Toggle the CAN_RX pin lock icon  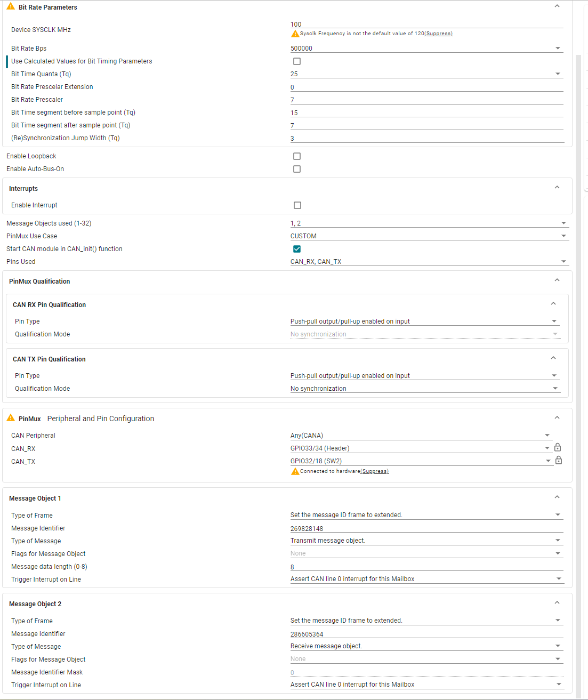[558, 447]
